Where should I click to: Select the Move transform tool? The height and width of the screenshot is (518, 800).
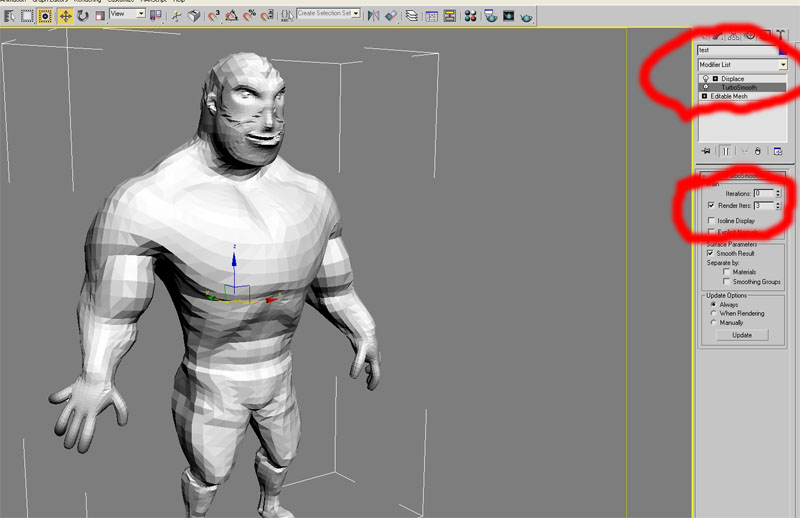tap(64, 15)
